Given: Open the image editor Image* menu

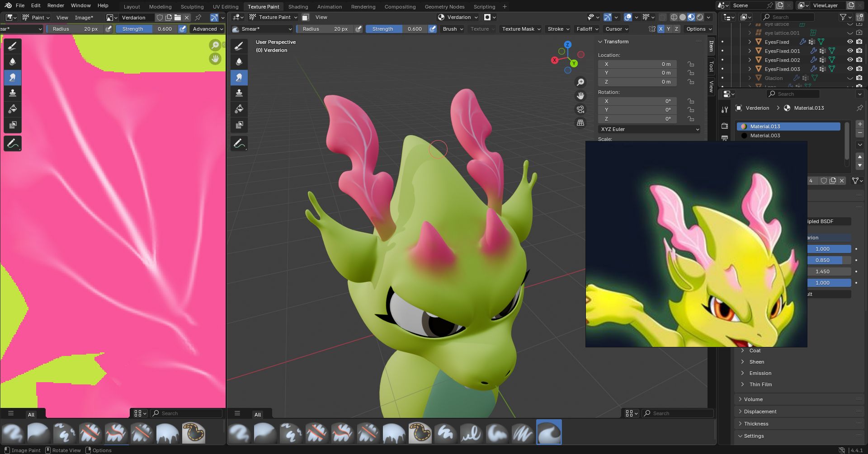Looking at the screenshot, I should click(x=84, y=18).
